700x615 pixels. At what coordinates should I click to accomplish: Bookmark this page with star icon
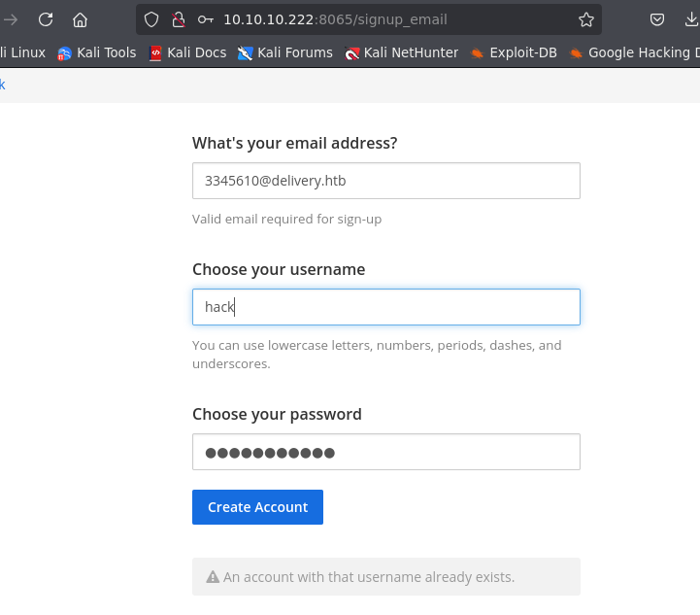tap(586, 19)
